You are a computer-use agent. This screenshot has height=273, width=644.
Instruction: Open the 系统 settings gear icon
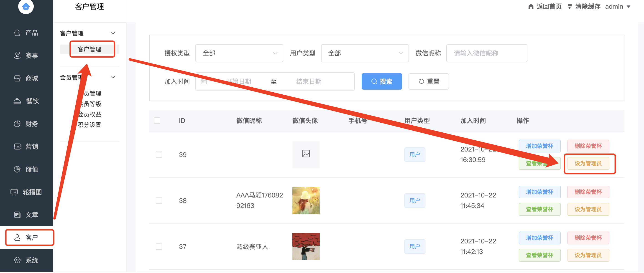click(17, 260)
